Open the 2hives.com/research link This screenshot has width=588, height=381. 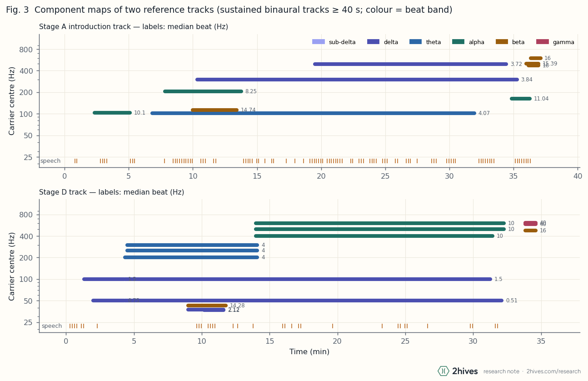tap(553, 371)
